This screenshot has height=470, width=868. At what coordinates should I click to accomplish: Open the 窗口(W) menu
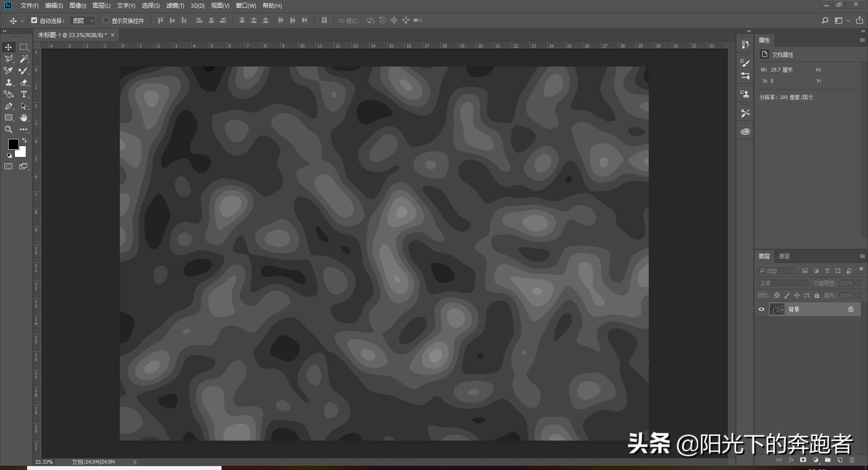pyautogui.click(x=246, y=5)
